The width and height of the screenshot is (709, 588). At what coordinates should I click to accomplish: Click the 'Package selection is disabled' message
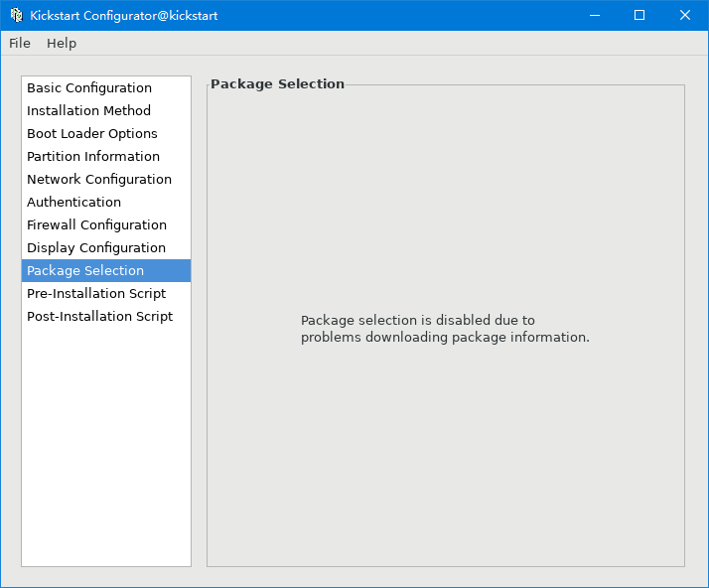445,329
